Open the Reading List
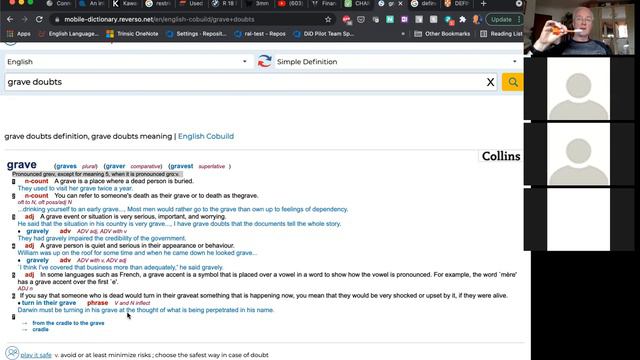Viewport: 640px width, 360px height. click(x=501, y=34)
